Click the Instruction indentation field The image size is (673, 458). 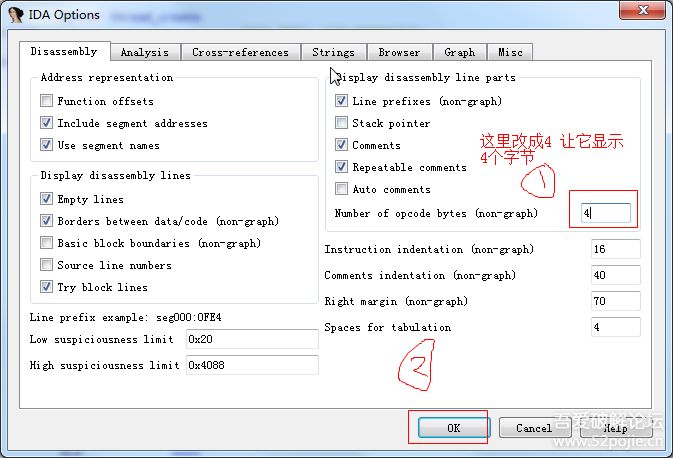(x=615, y=249)
